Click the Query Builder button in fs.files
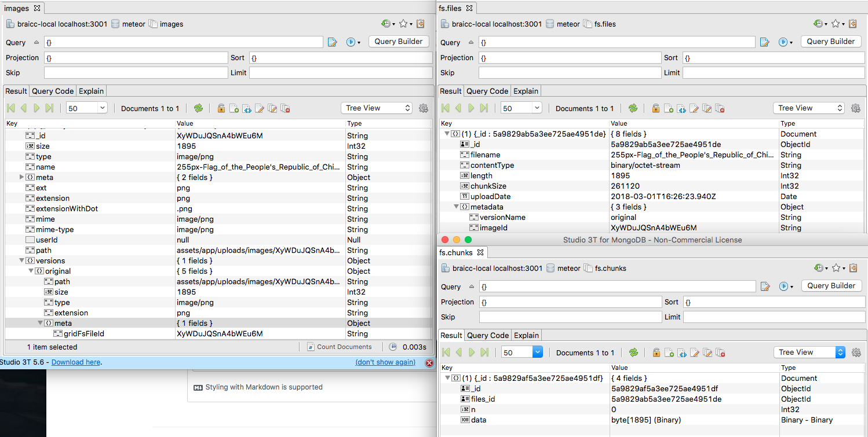 pyautogui.click(x=831, y=41)
